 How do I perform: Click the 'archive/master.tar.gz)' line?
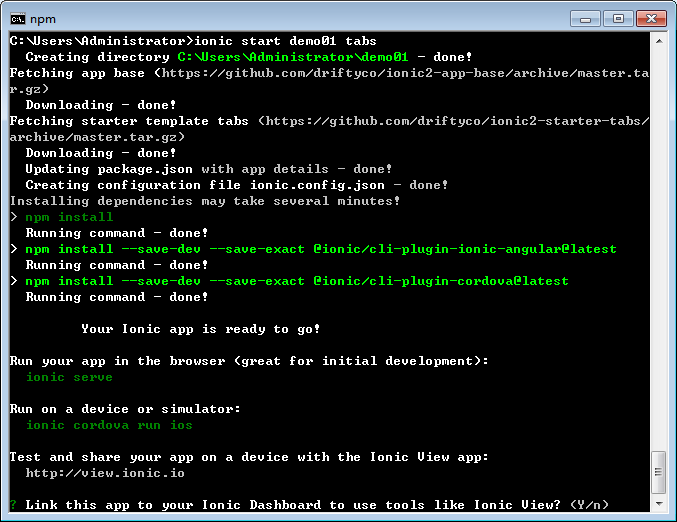coord(97,137)
